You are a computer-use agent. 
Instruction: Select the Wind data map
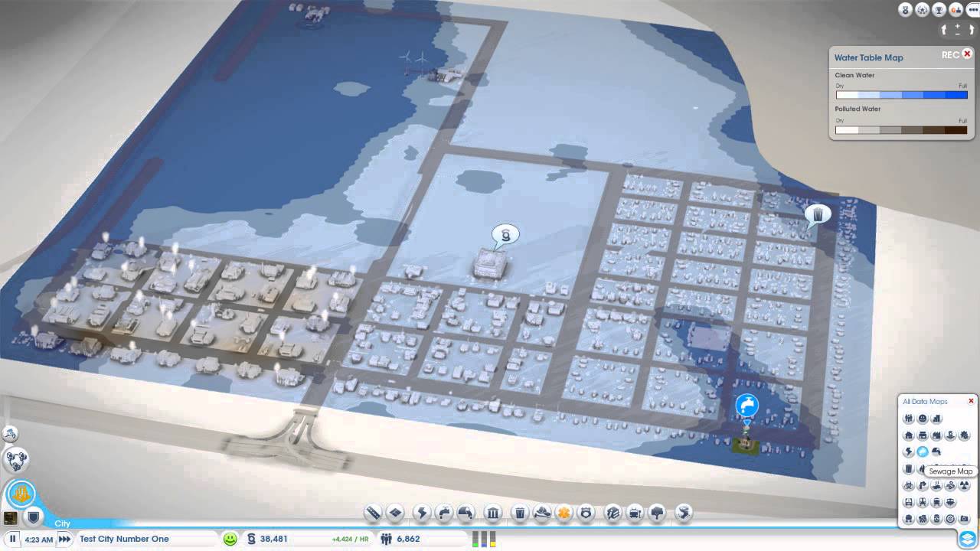[950, 485]
